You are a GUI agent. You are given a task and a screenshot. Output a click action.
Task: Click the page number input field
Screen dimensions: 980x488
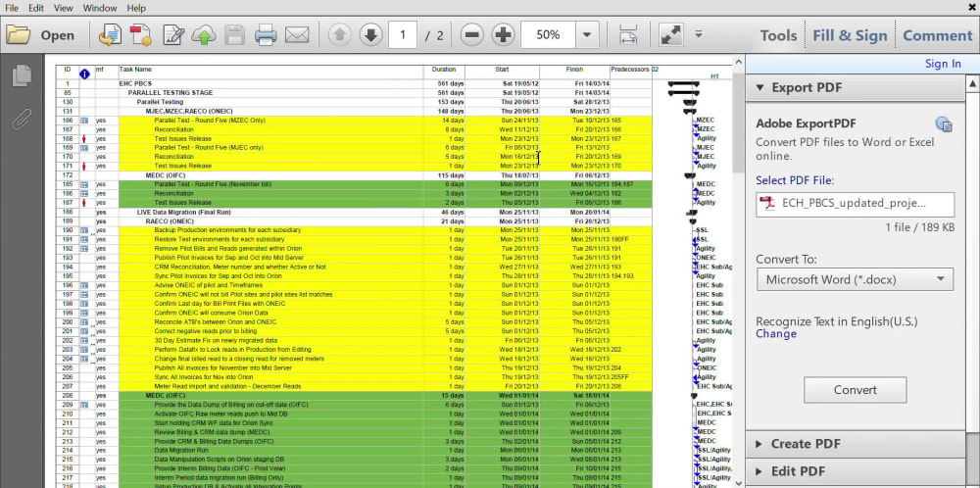point(403,35)
